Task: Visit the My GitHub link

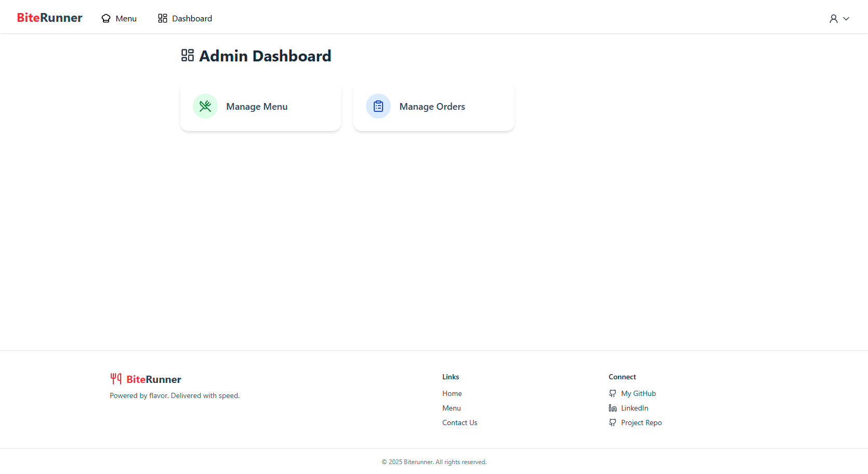Action: tap(638, 393)
